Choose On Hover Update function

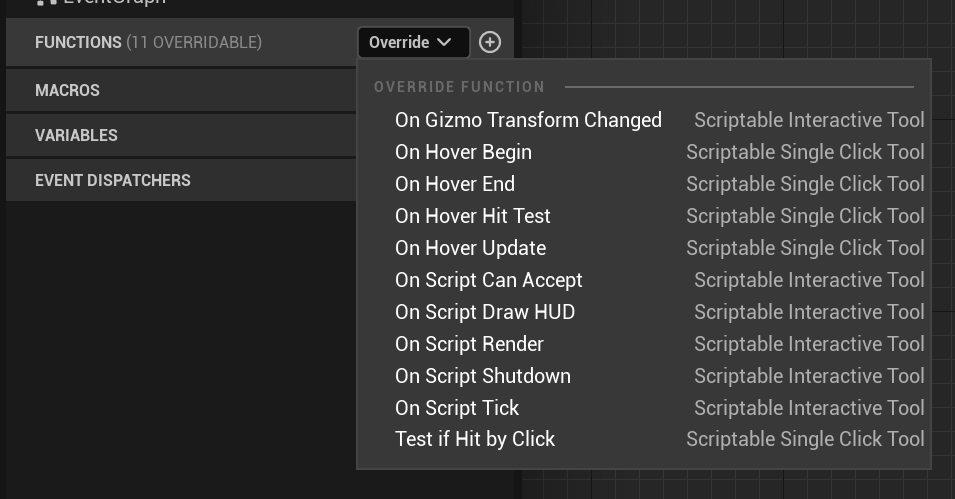point(470,248)
